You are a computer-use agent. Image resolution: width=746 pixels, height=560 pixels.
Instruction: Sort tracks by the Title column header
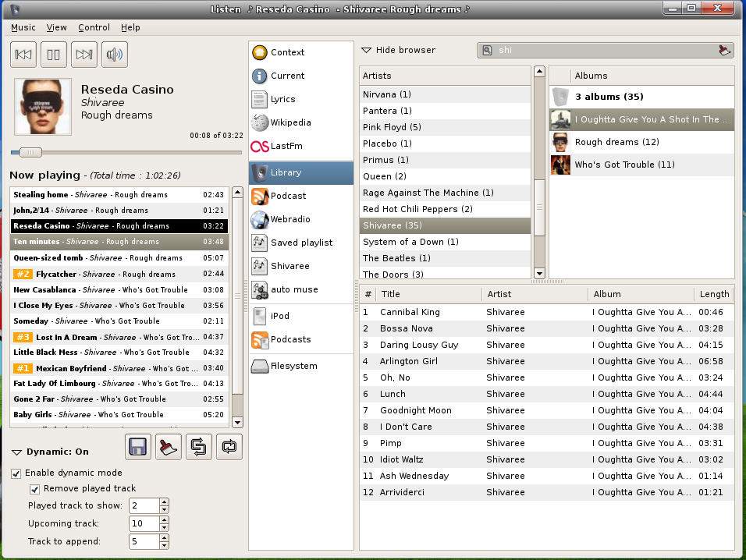click(x=428, y=294)
